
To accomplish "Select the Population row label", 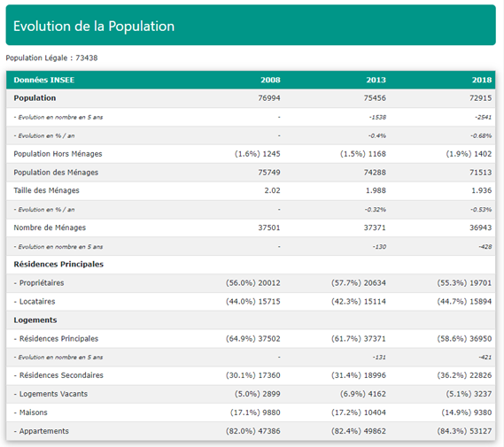I will [35, 98].
